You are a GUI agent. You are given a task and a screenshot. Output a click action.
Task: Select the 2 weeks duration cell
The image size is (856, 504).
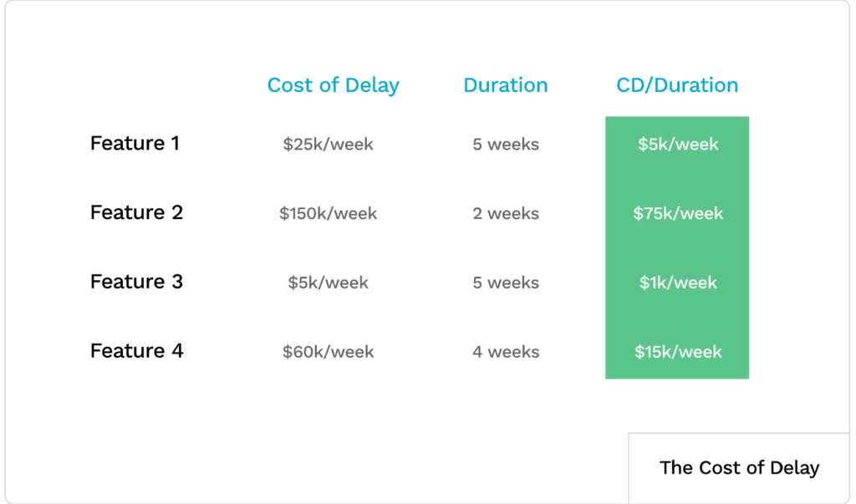[506, 214]
